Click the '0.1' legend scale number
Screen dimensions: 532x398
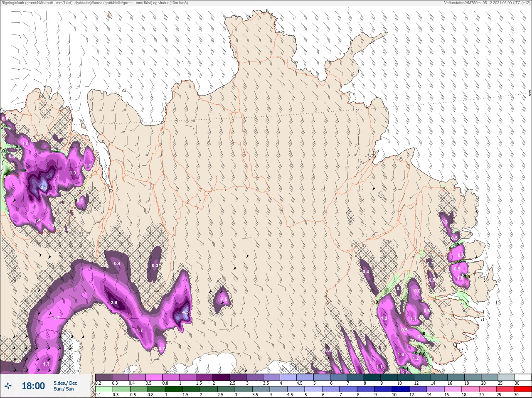pyautogui.click(x=98, y=395)
